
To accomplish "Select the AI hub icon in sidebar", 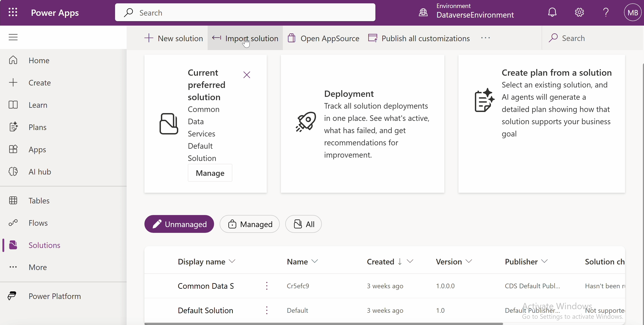I will point(14,171).
